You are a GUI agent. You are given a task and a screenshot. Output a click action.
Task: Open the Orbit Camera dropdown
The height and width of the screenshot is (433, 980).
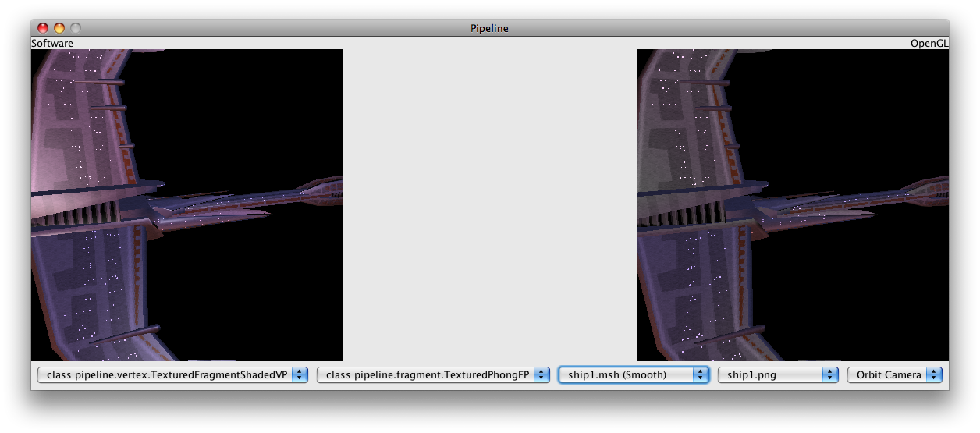889,375
